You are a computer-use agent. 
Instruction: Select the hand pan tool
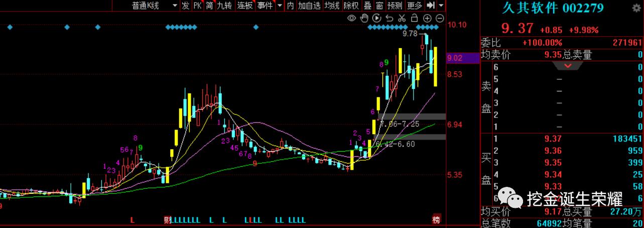coord(364,18)
